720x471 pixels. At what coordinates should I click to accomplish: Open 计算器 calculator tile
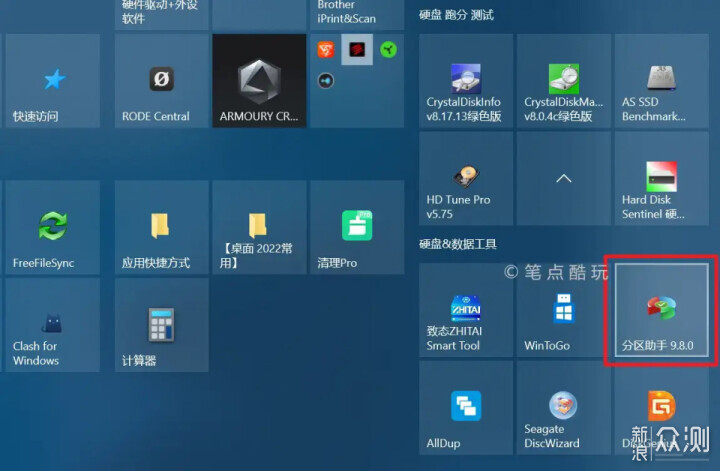point(162,325)
